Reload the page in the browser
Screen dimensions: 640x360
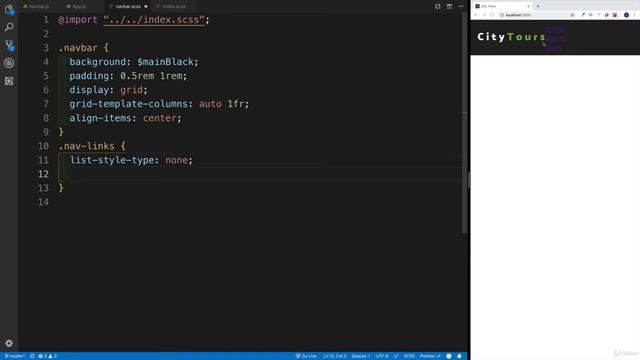point(492,15)
